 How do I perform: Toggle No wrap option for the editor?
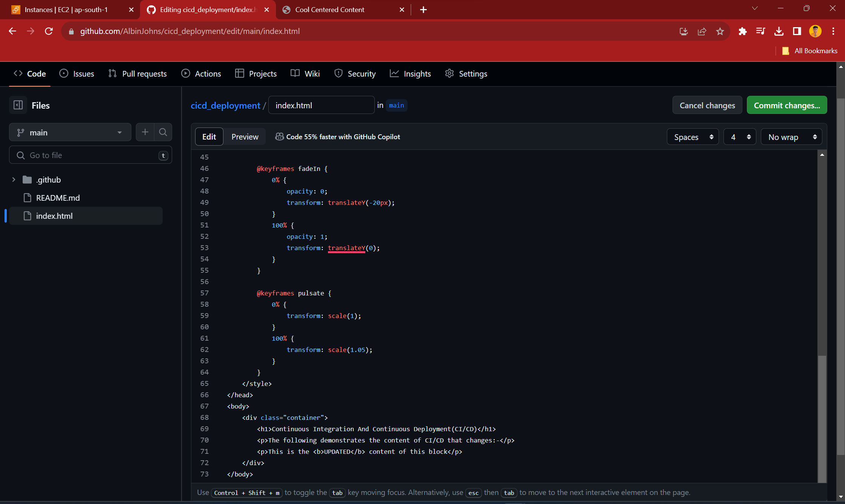click(791, 137)
